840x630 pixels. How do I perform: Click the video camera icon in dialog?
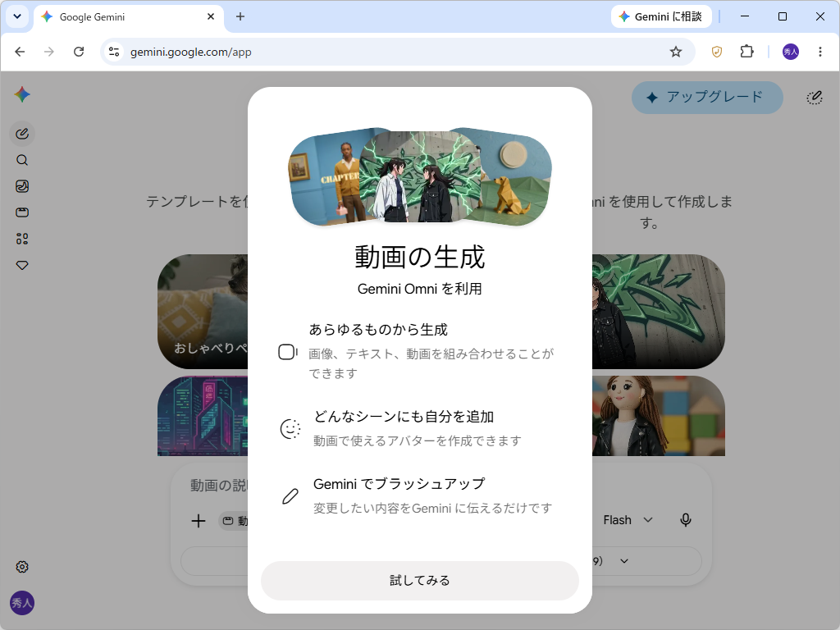click(288, 352)
